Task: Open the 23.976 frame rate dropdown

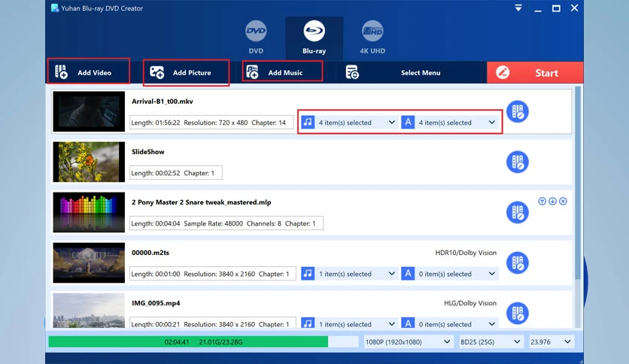Action: (551, 342)
